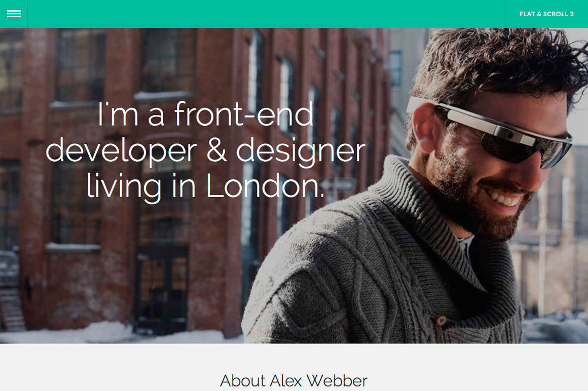Click the About Alex Webber heading
This screenshot has width=588, height=391.
293,381
